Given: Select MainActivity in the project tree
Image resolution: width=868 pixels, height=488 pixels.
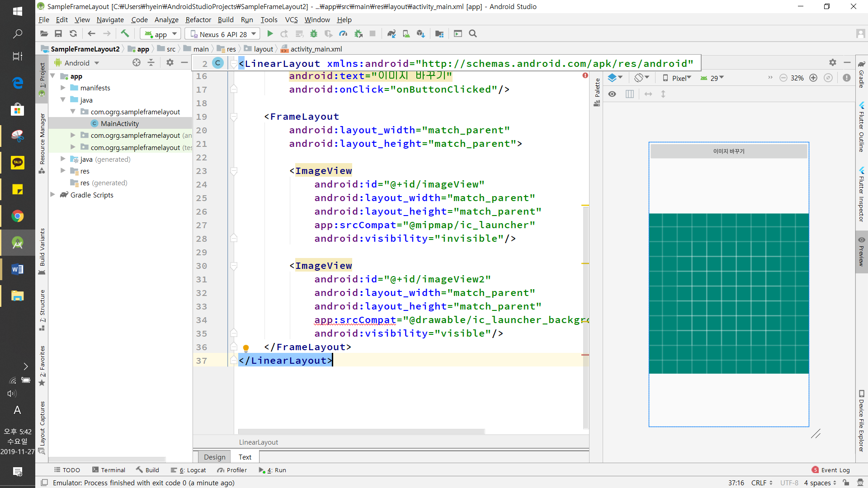Looking at the screenshot, I should pos(119,123).
